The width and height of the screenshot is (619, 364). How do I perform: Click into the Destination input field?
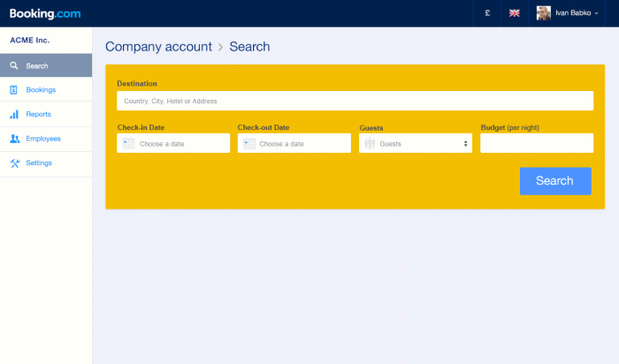354,101
